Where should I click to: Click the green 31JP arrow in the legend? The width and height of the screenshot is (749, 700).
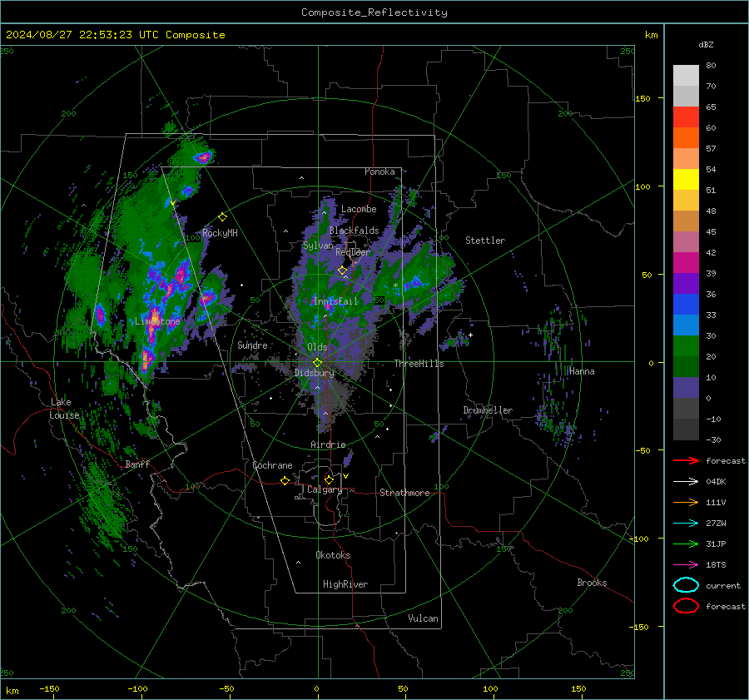[686, 544]
